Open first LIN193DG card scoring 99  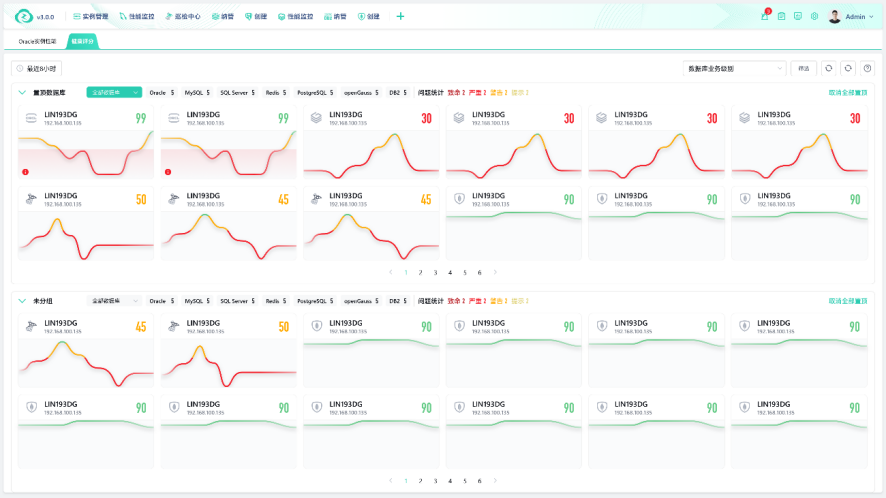pyautogui.click(x=86, y=144)
